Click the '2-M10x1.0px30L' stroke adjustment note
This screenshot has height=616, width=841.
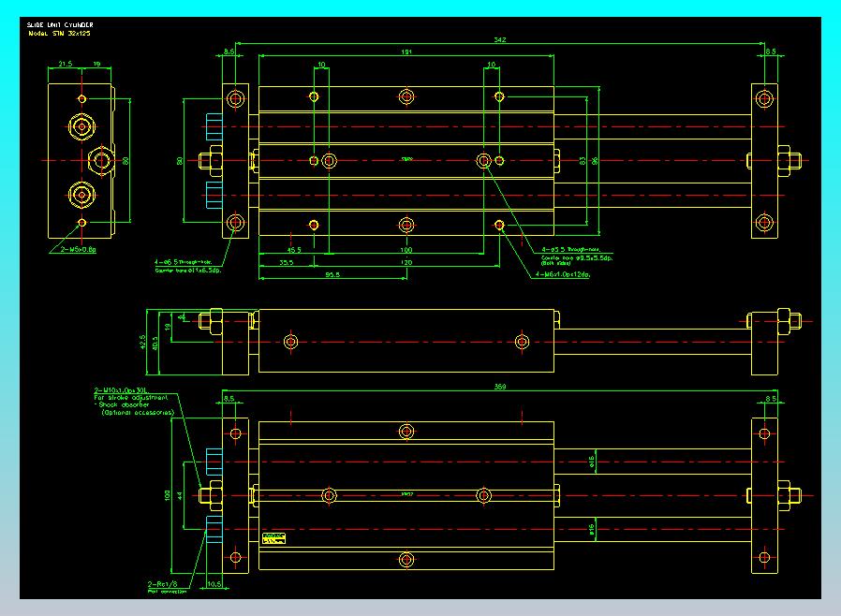121,390
